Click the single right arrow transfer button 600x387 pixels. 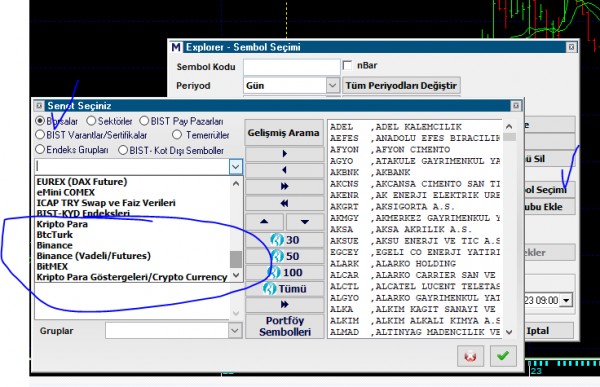pos(284,153)
